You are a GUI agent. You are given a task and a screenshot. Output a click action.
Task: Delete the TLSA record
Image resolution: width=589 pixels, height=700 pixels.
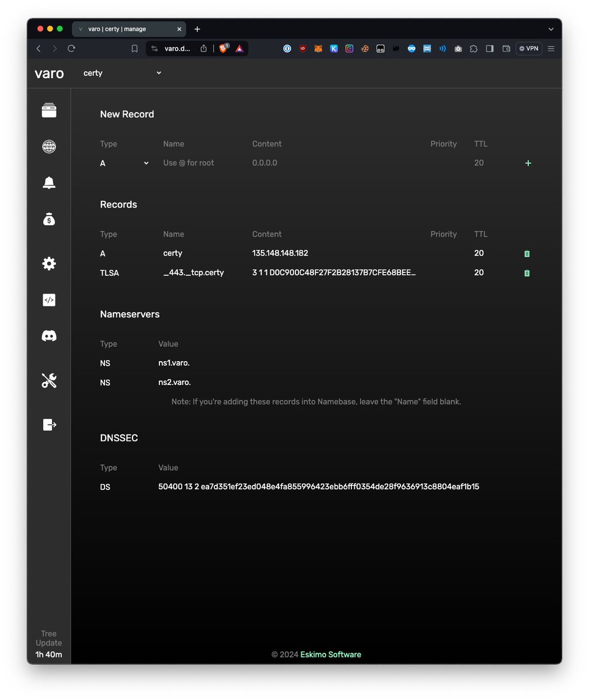[527, 273]
